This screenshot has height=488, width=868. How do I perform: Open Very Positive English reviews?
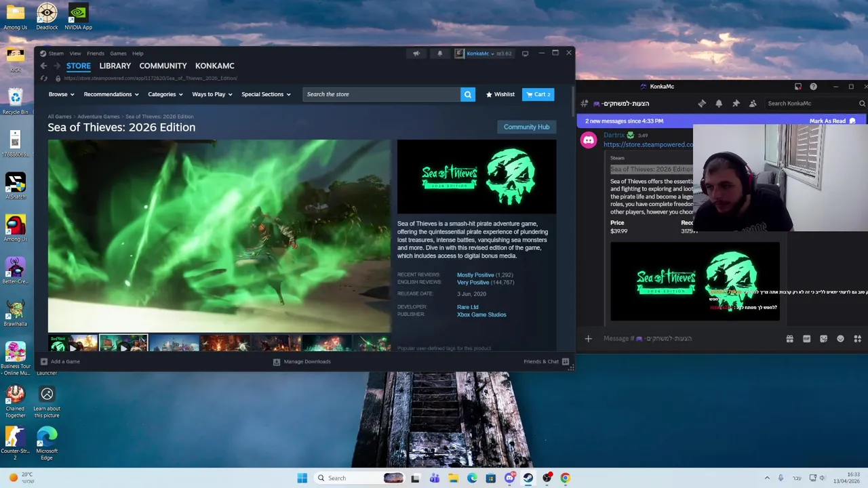[x=473, y=282]
